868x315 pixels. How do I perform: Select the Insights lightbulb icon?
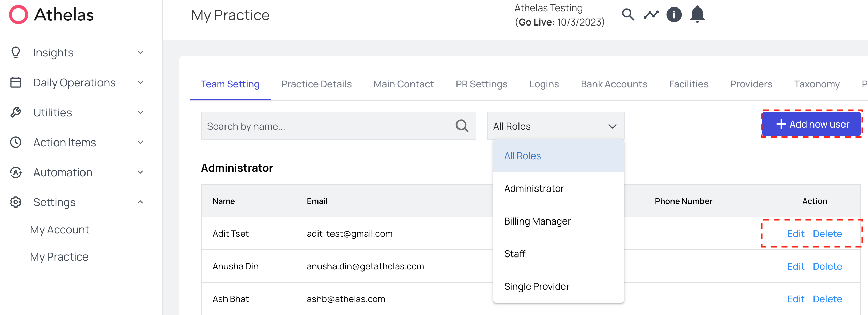coord(16,52)
